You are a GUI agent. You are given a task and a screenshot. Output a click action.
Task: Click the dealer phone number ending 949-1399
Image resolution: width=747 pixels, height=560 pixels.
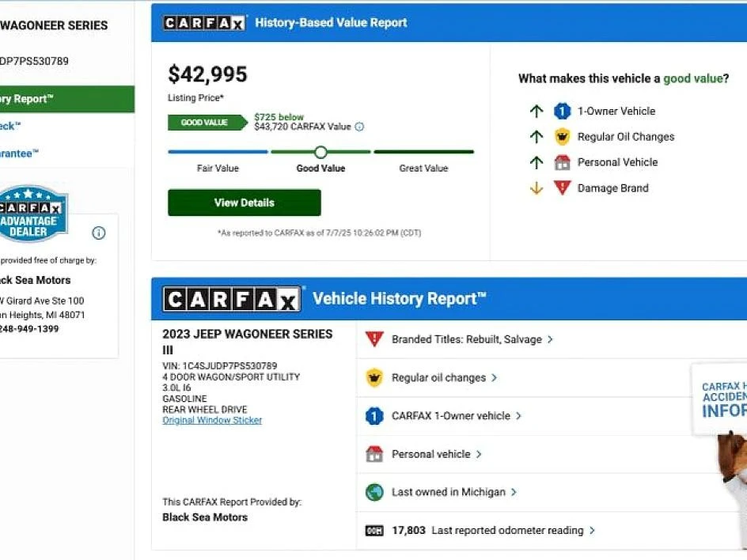[28, 328]
